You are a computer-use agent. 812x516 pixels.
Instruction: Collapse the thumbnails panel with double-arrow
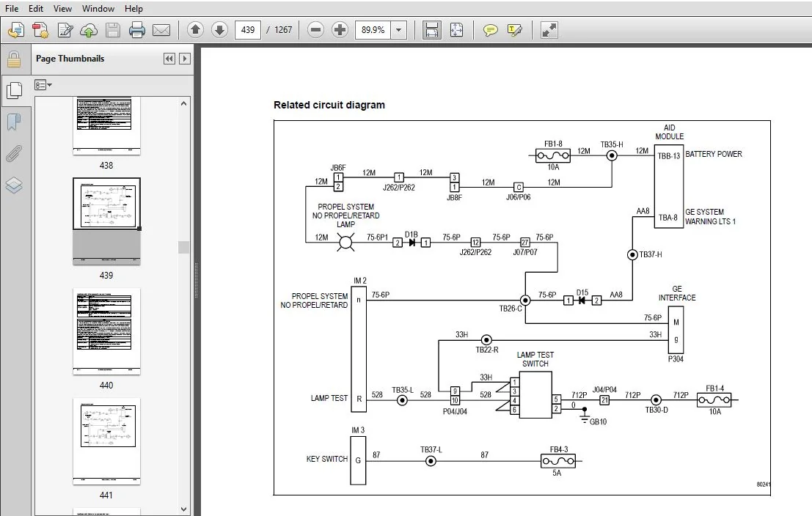click(x=169, y=59)
